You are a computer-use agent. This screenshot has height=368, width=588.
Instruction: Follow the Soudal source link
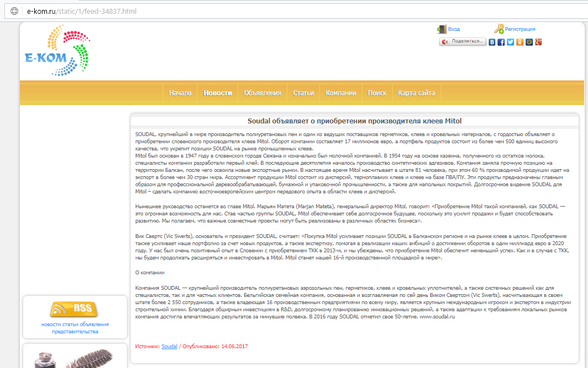coord(169,347)
